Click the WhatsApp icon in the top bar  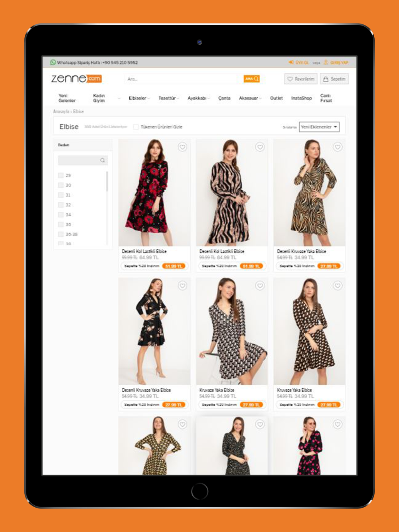[53, 62]
